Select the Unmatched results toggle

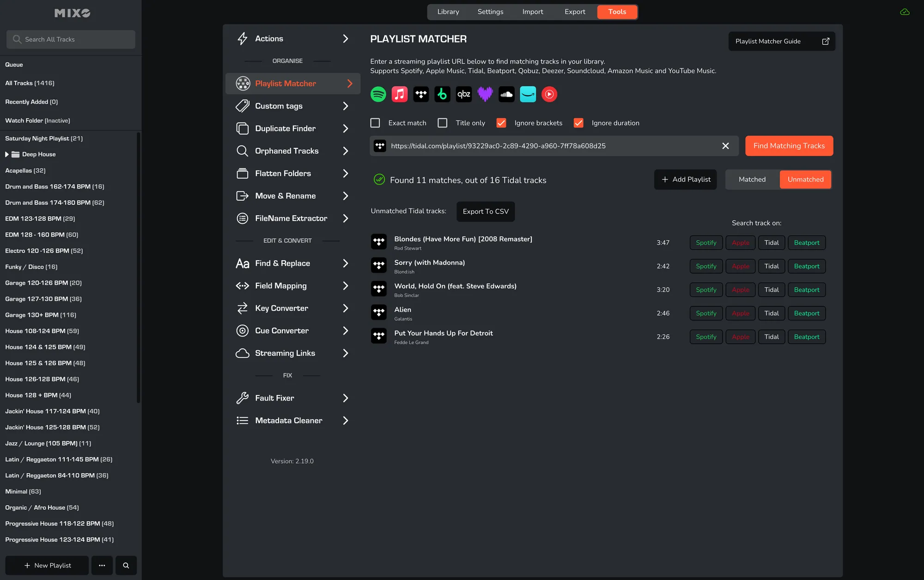coord(805,179)
